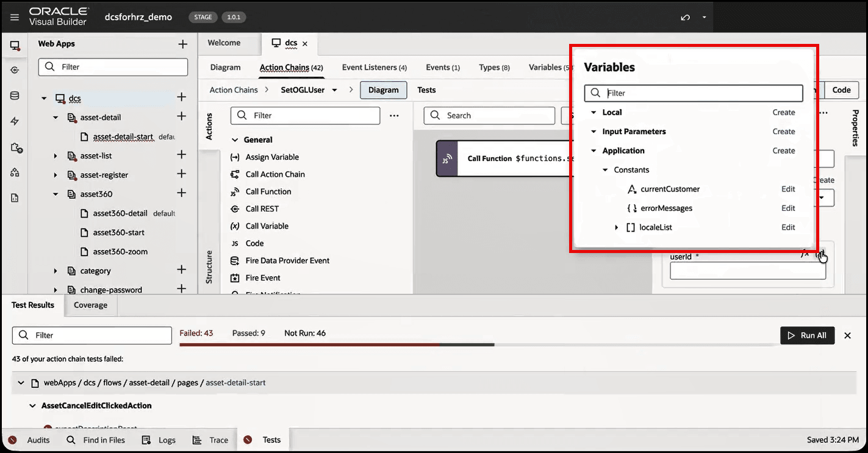
Task: Open the header menu dropdown arrow
Action: [705, 17]
